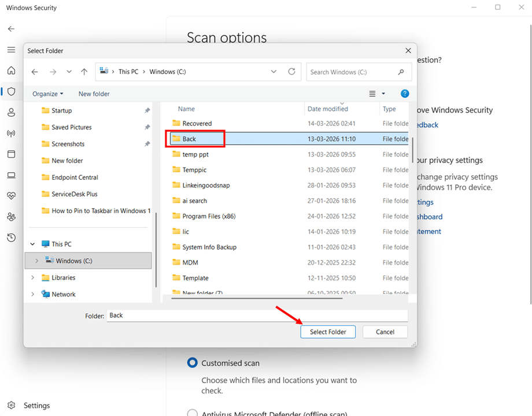
Task: Select the Microsoft Defender offline scan option
Action: click(192, 413)
